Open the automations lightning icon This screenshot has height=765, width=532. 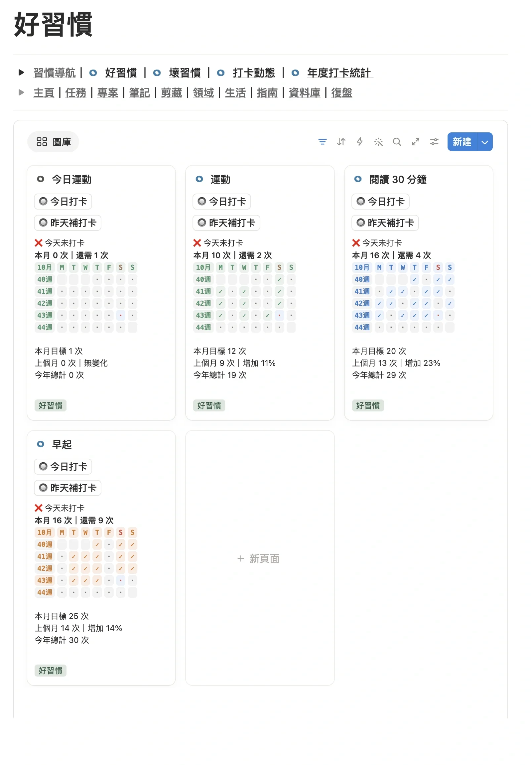(x=359, y=142)
